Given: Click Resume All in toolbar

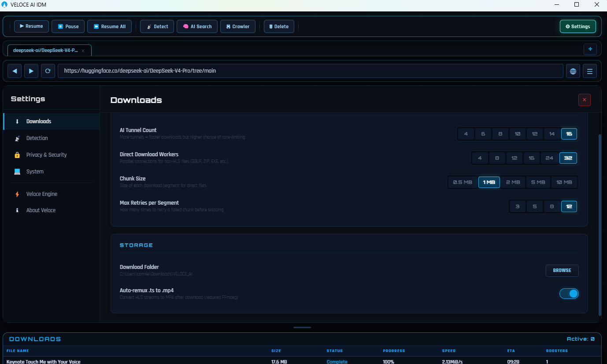Looking at the screenshot, I should (x=109, y=26).
